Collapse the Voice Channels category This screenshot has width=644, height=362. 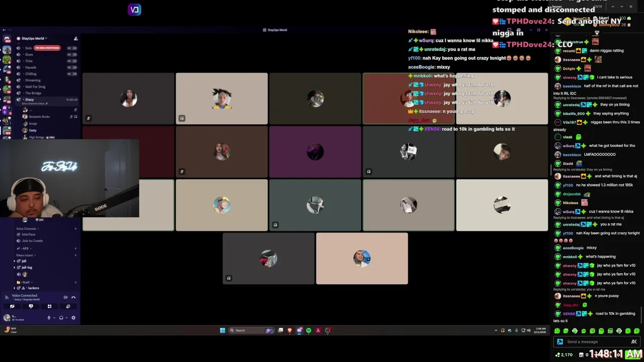point(28,229)
